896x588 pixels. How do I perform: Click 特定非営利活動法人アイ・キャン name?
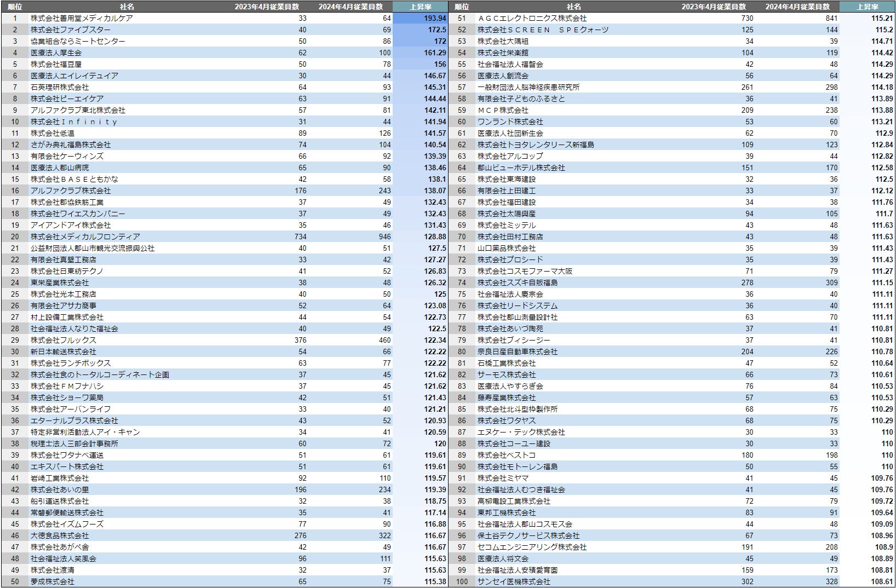click(85, 432)
